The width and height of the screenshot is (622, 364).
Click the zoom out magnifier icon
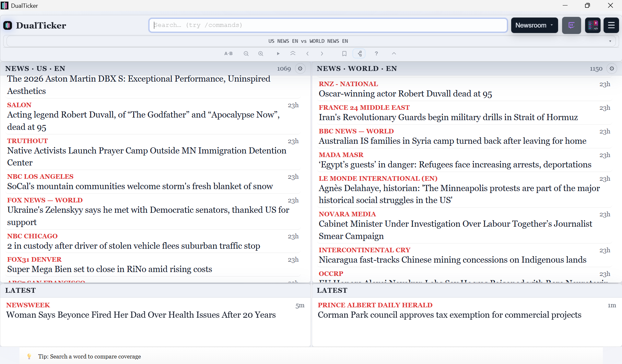tap(246, 53)
